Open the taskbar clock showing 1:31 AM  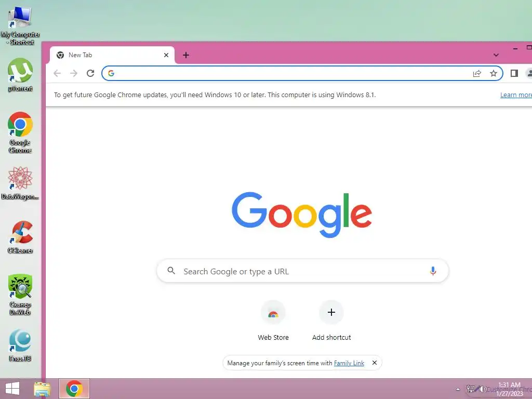509,389
